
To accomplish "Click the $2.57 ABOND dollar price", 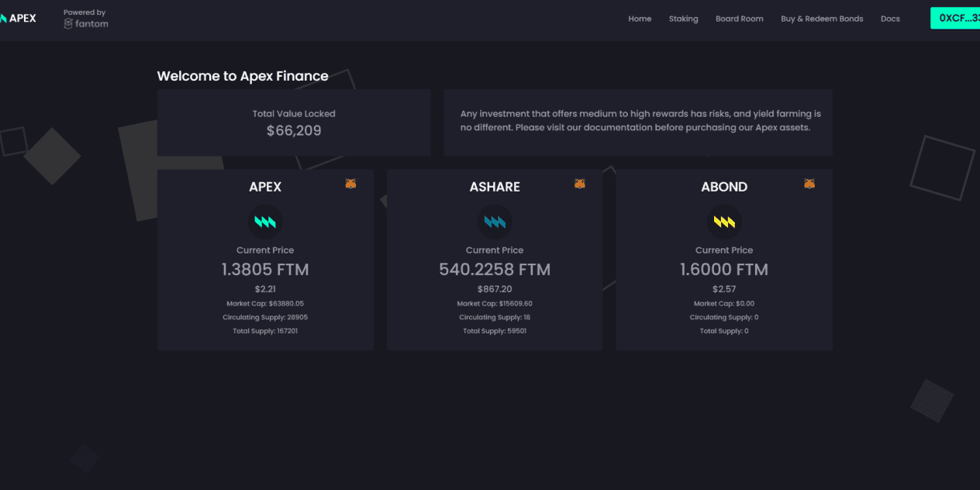I will point(724,289).
